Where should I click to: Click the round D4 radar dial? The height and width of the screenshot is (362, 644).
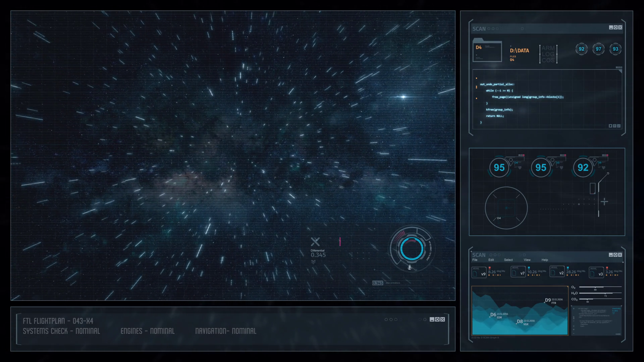tap(506, 208)
